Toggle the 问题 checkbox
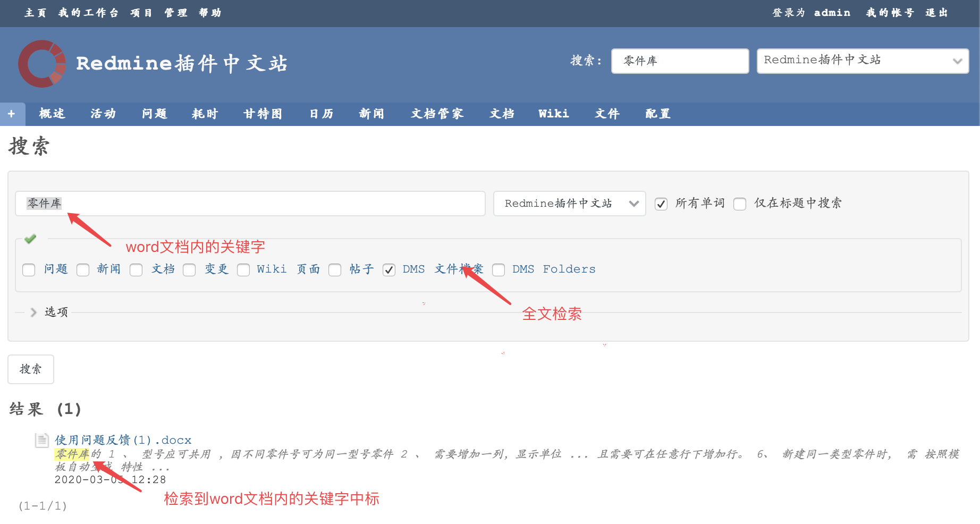The height and width of the screenshot is (524, 980). (x=29, y=270)
